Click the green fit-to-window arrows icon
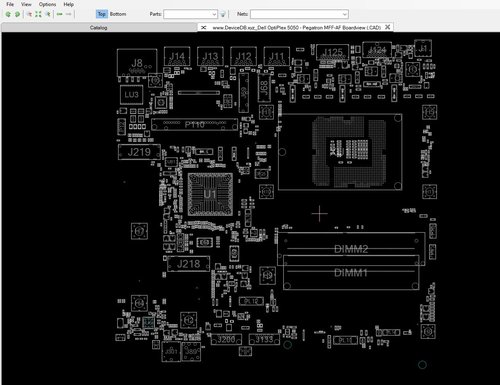 tap(38, 14)
